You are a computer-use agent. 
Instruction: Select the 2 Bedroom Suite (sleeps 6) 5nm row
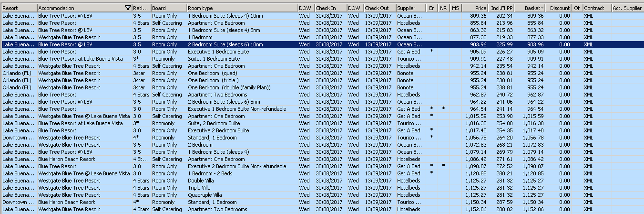[x=322, y=102]
